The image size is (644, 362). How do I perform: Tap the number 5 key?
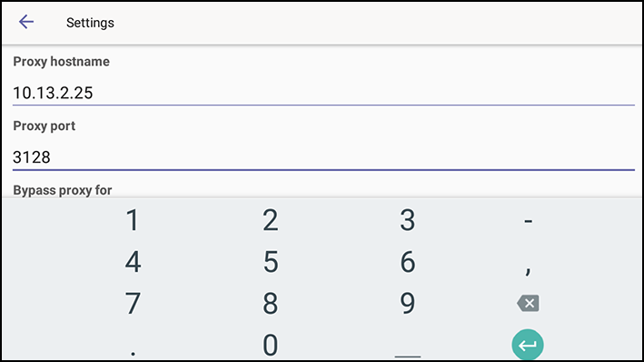(271, 262)
